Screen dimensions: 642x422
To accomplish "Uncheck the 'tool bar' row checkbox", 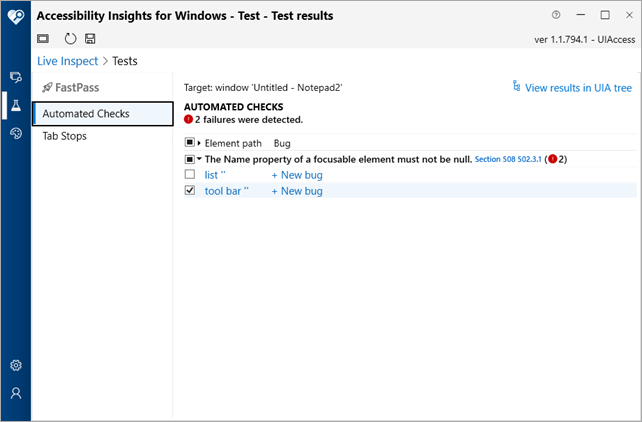I will pos(190,190).
